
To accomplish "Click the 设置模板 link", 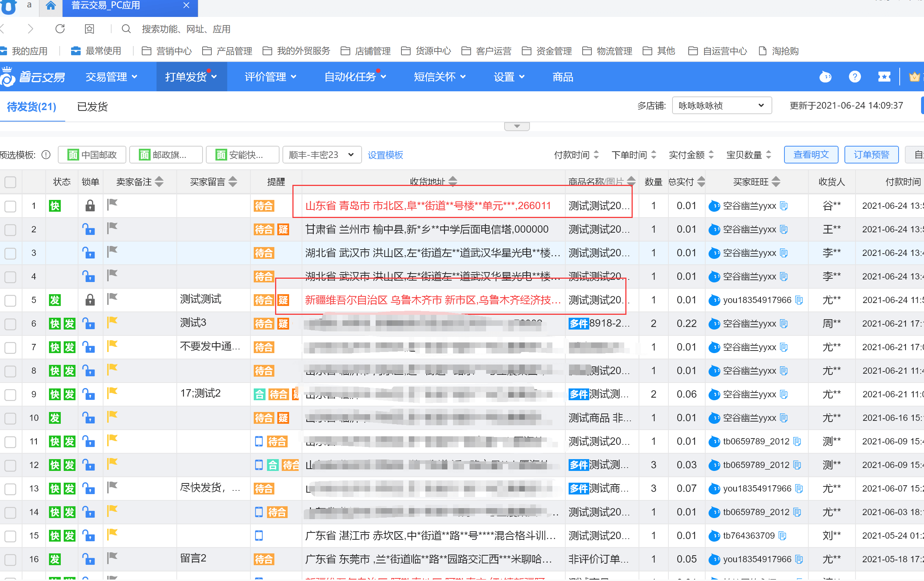I will [x=385, y=155].
